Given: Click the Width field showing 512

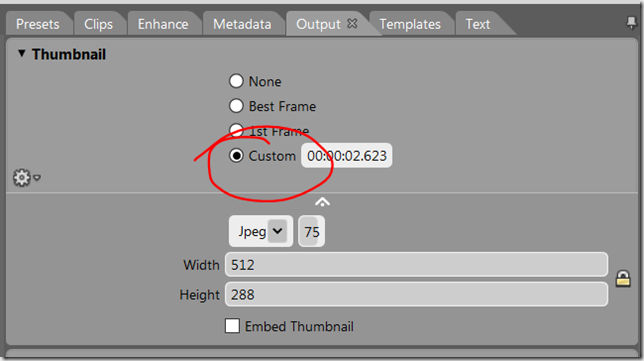Looking at the screenshot, I should pyautogui.click(x=416, y=265).
